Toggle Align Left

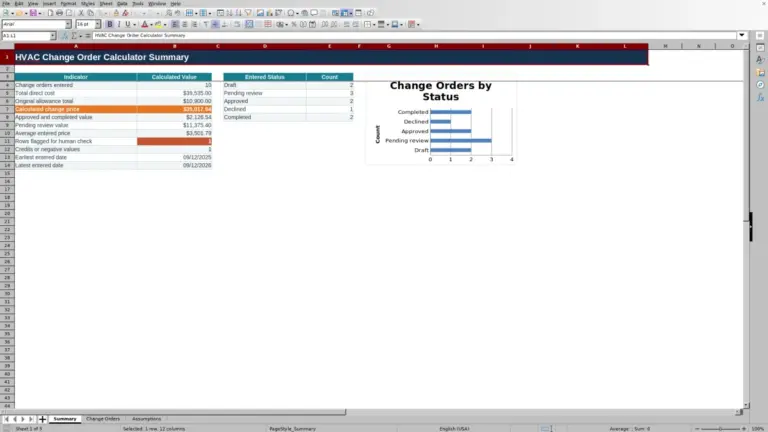(x=175, y=24)
